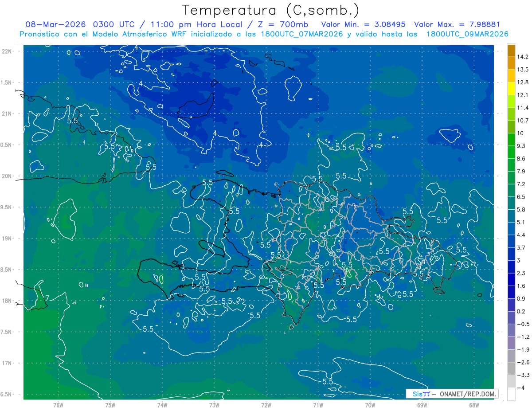Click the "68W" longitude axis label
Screen dimensions: 532x411
(x=473, y=405)
